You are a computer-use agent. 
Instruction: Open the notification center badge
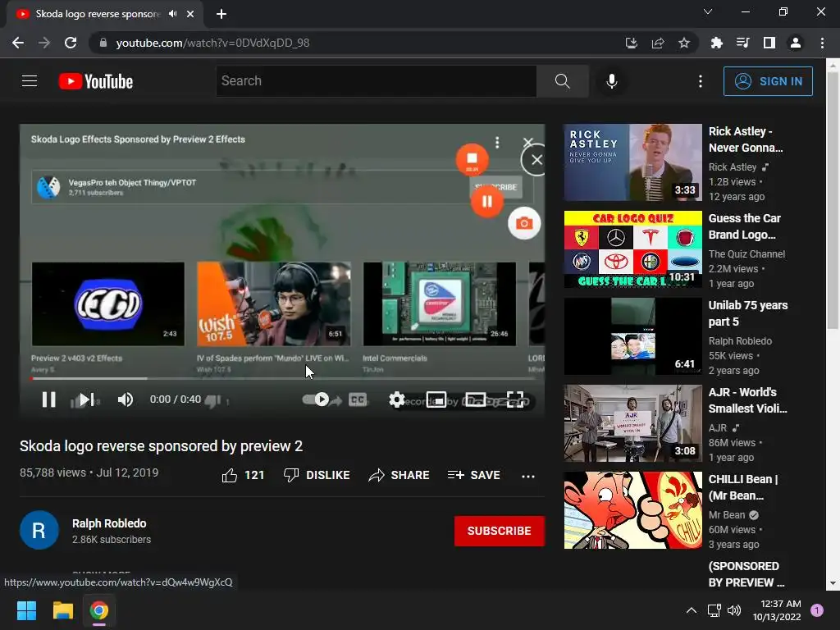817,610
